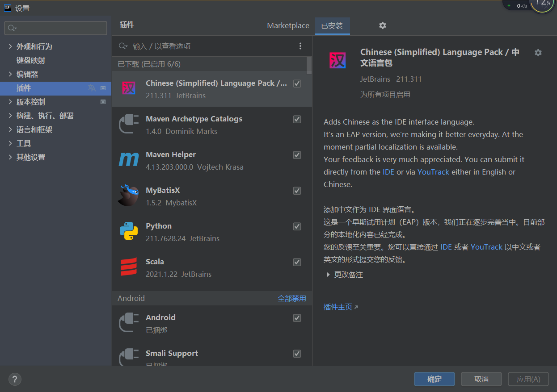Switch to the Marketplace tab
Image resolution: width=557 pixels, height=392 pixels.
(x=288, y=25)
